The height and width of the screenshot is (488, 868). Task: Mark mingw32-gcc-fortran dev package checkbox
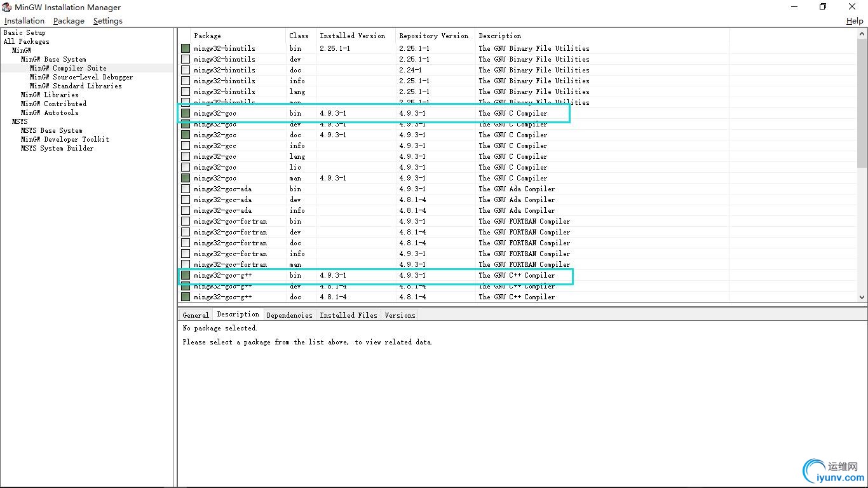tap(186, 232)
